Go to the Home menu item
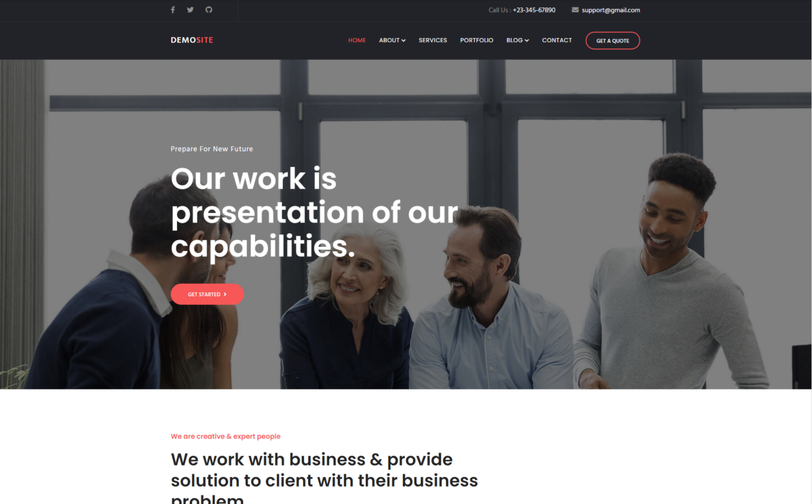This screenshot has width=812, height=504. tap(357, 40)
